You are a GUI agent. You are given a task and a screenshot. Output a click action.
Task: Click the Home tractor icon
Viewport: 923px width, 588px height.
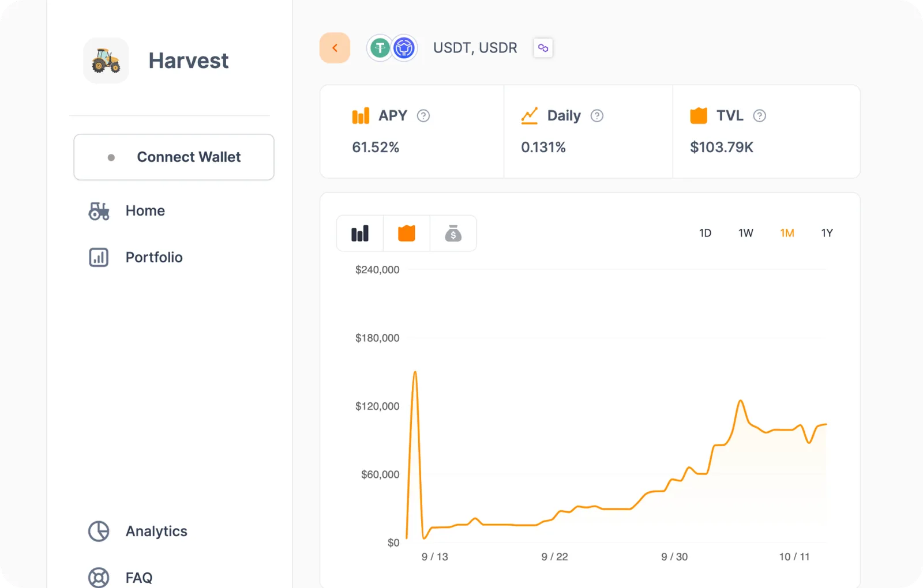99,211
